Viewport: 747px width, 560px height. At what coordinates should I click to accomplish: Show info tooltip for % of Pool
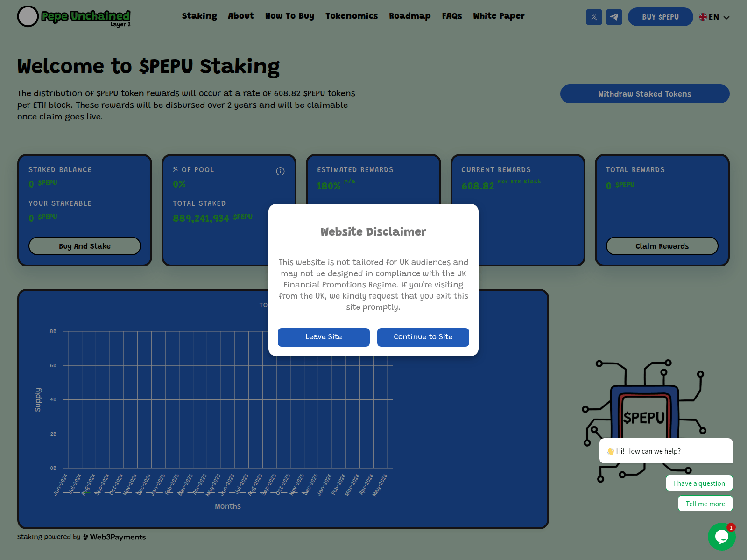(280, 171)
